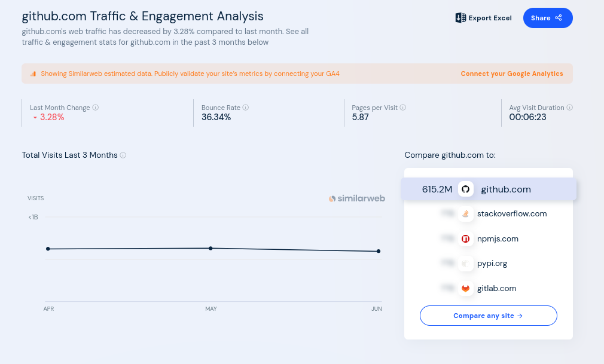Screen dimensions: 604x364
Task: Click the Compare github.com to: heading
Action: pos(450,155)
